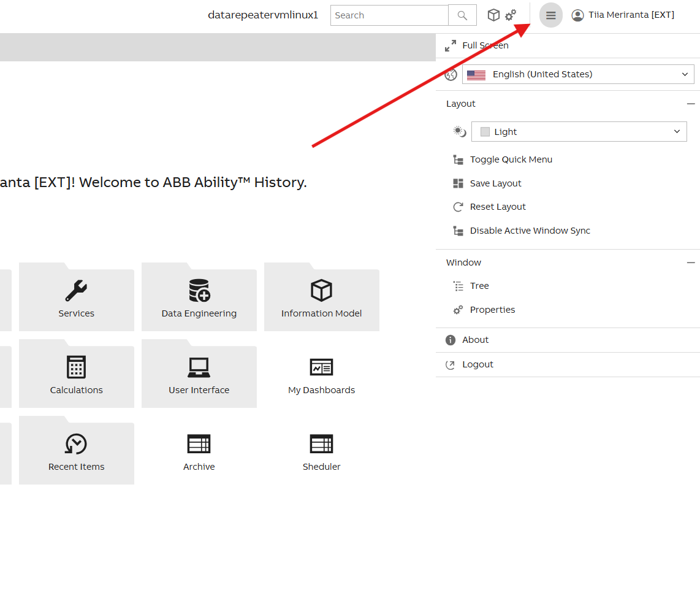Click the About info icon
Image resolution: width=700 pixels, height=598 pixels.
451,340
